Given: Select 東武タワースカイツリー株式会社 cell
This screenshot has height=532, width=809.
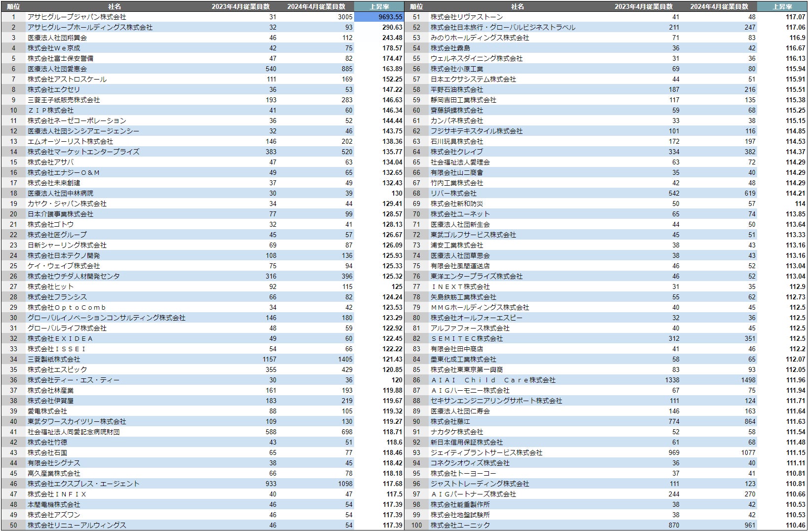Looking at the screenshot, I should 77,421.
